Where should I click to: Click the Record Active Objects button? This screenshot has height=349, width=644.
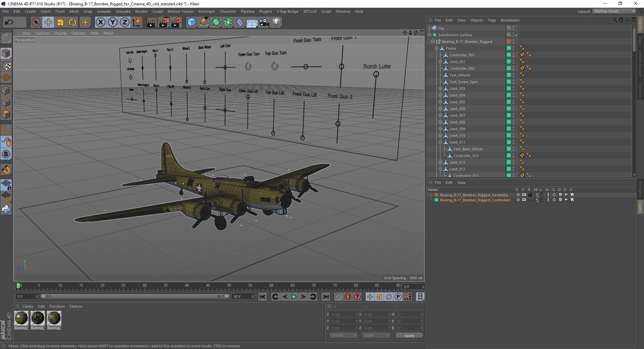click(338, 297)
